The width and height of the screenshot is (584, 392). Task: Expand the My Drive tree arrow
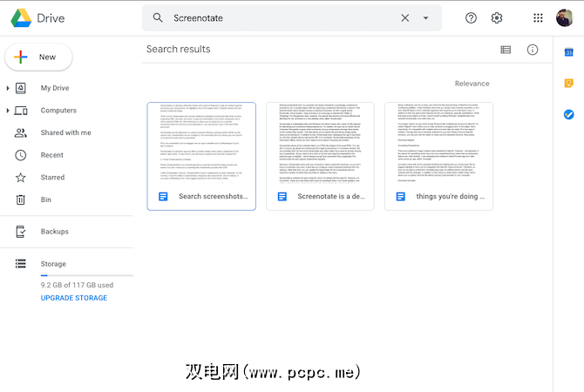[x=8, y=88]
